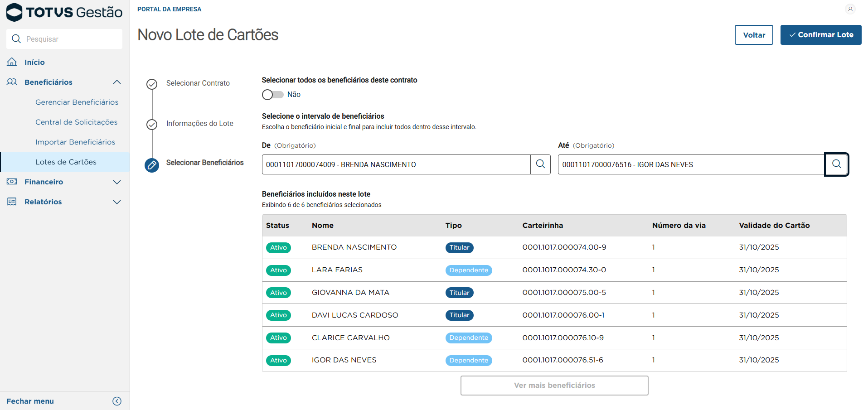Viewport: 868px width, 410px height.
Task: Click the Selecionar Contrato step check icon
Action: click(x=152, y=84)
